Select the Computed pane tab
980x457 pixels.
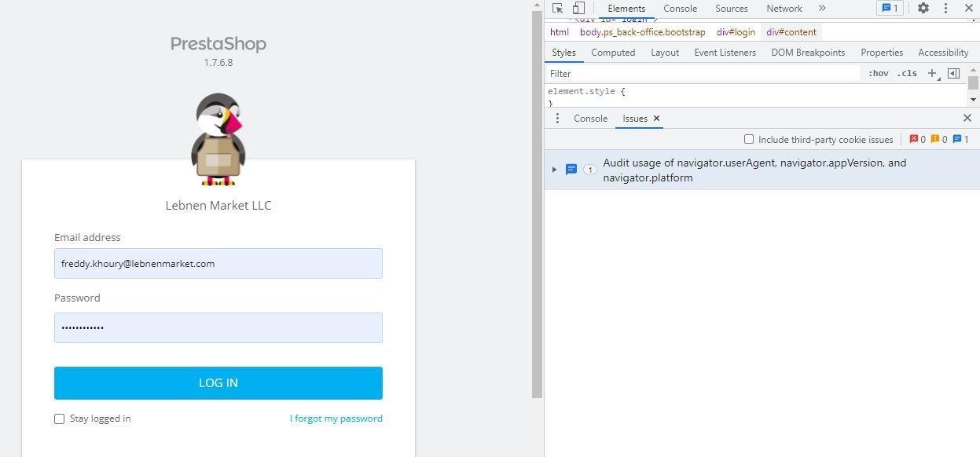[613, 53]
